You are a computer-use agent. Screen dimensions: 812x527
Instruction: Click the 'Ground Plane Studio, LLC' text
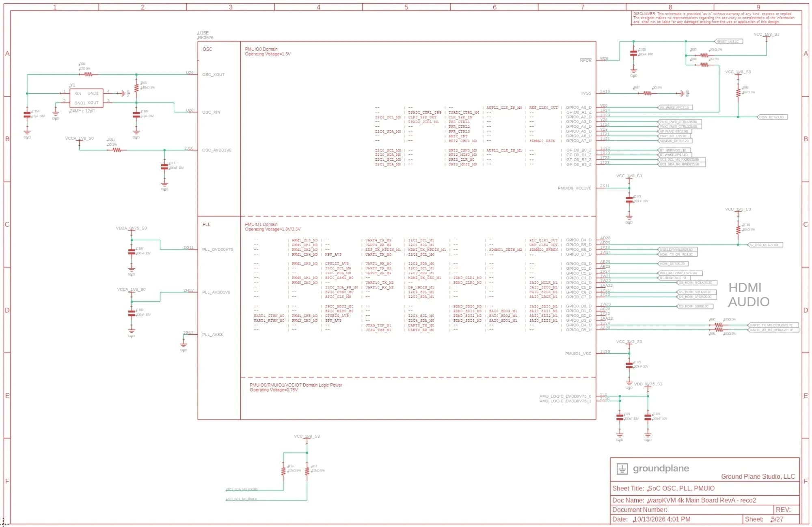coord(758,476)
